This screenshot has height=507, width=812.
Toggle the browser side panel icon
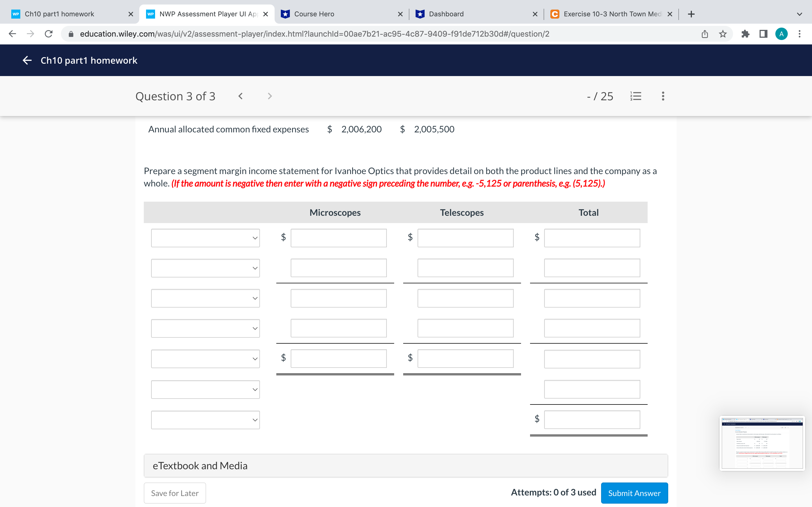click(x=763, y=34)
